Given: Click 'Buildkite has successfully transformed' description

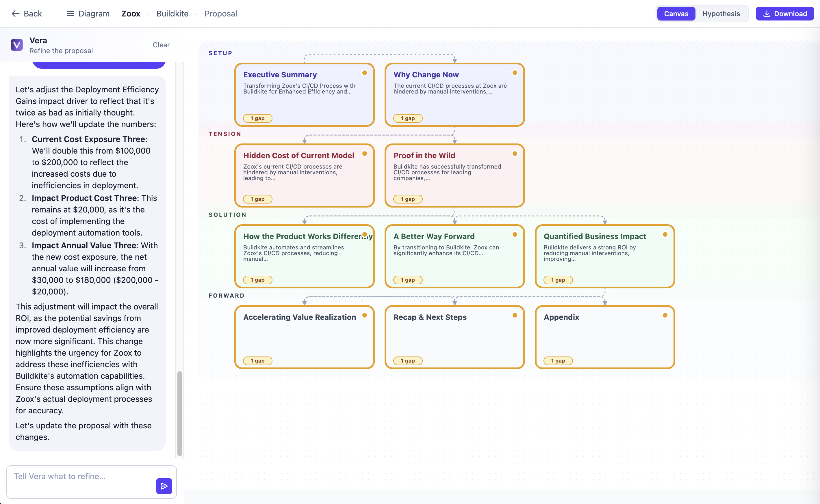Looking at the screenshot, I should [447, 172].
